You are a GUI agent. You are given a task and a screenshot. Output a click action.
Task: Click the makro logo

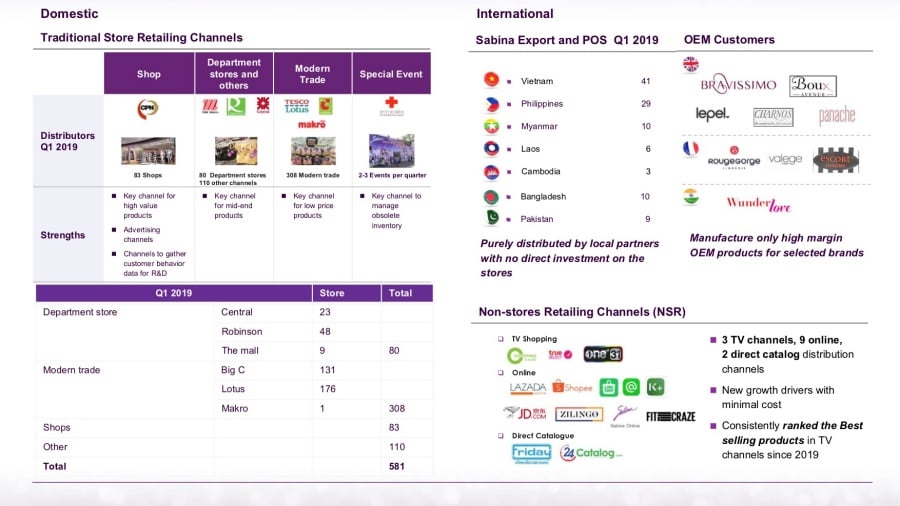(311, 124)
